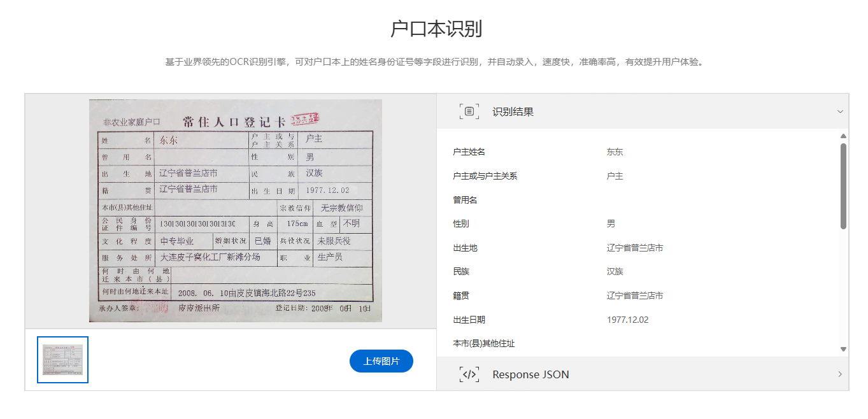Expand Response JSON with right chevron
Image resolution: width=868 pixels, height=419 pixels.
(x=840, y=374)
